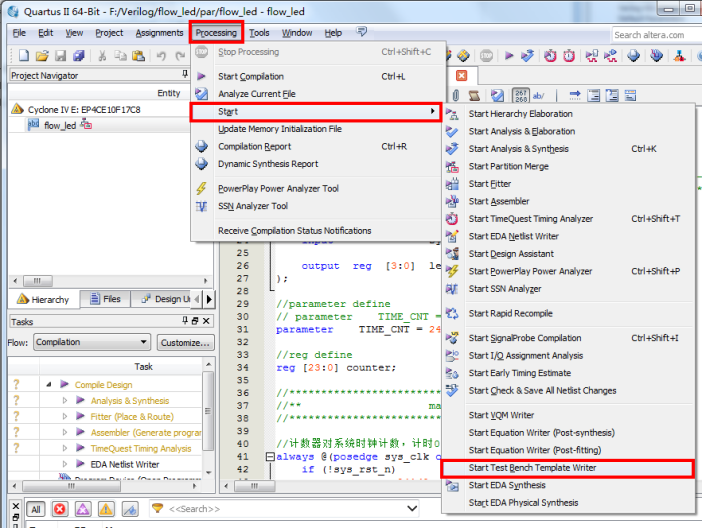Click right arrow to scroll navigator tabs
The height and width of the screenshot is (529, 702).
click(209, 299)
